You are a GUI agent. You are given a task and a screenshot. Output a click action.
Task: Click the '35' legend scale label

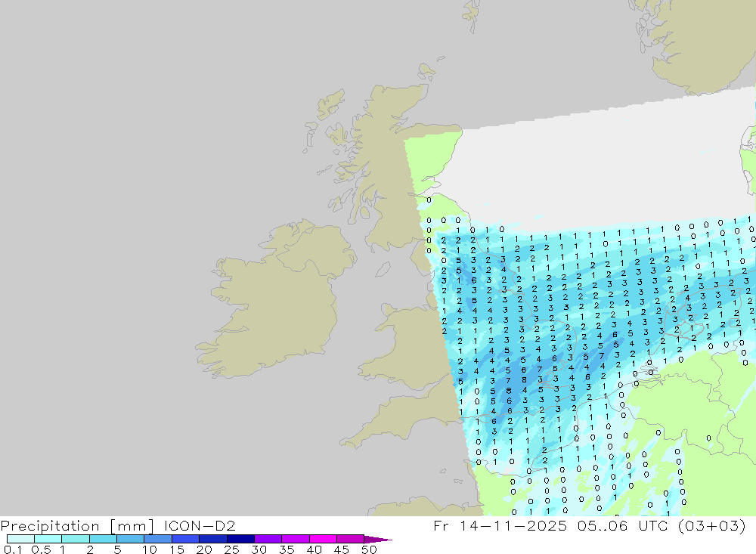click(x=287, y=549)
